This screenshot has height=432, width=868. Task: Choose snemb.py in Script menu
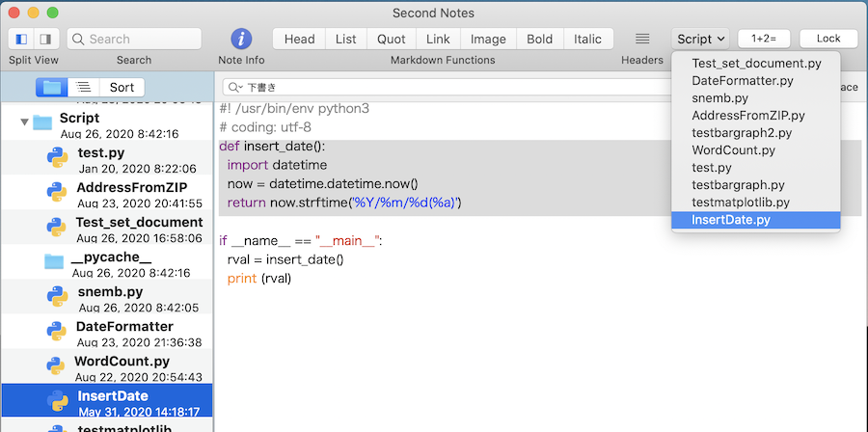(756, 98)
